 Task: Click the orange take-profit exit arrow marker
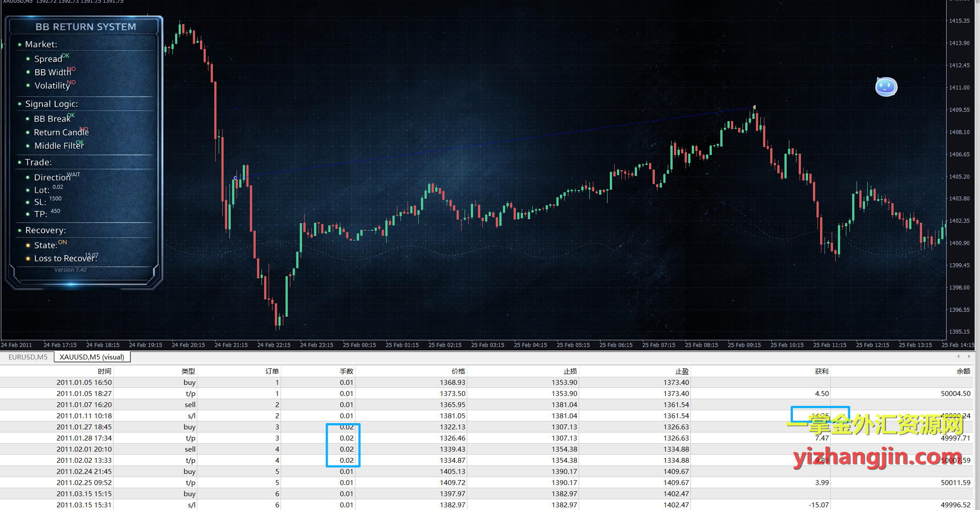754,107
